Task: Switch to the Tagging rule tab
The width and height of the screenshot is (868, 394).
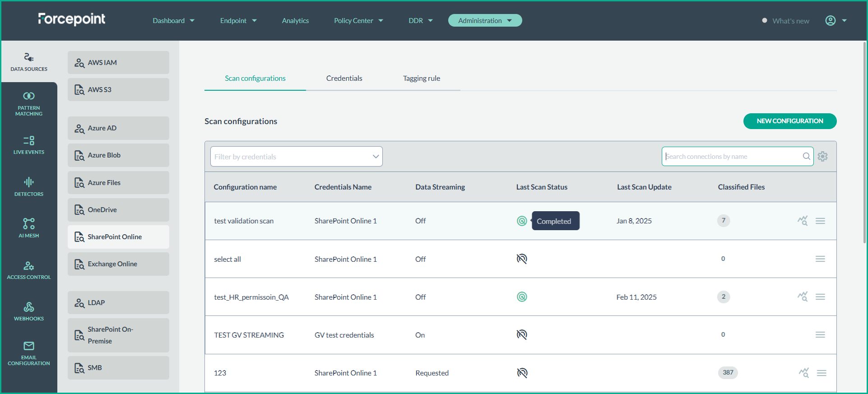Action: [421, 79]
